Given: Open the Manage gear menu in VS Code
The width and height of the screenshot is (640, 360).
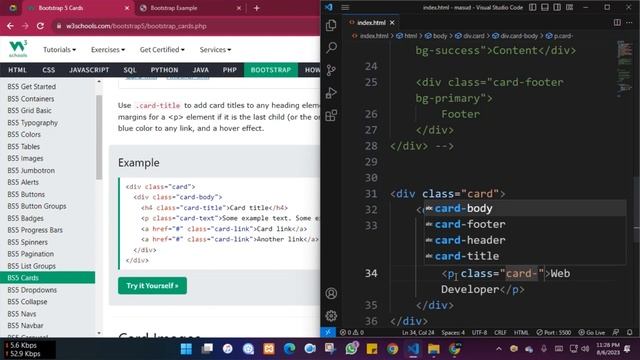Looking at the screenshot, I should tap(331, 315).
